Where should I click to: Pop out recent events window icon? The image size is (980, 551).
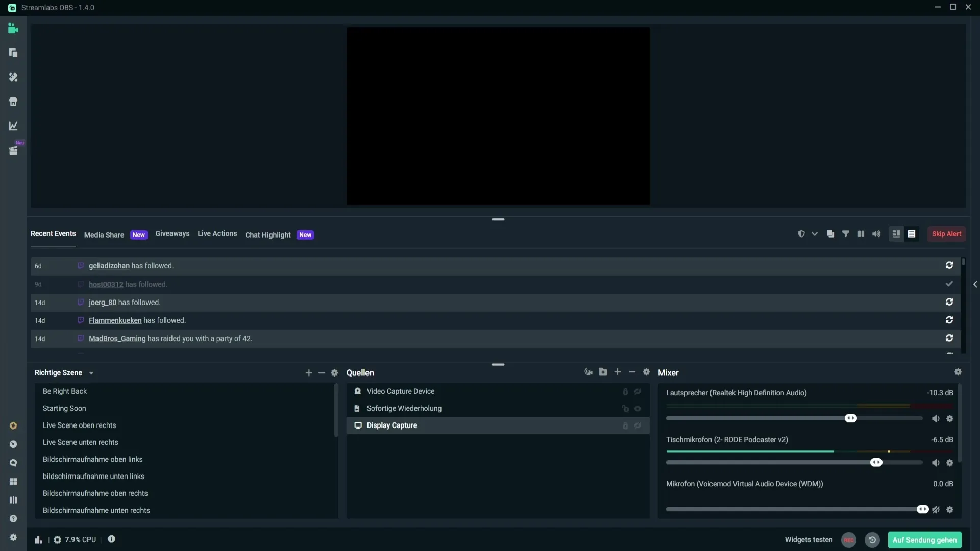coord(830,234)
